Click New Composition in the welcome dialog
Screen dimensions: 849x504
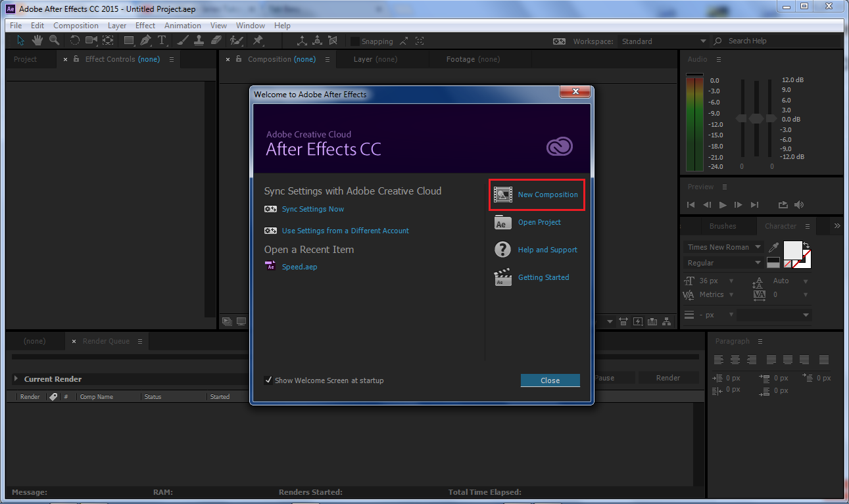547,195
